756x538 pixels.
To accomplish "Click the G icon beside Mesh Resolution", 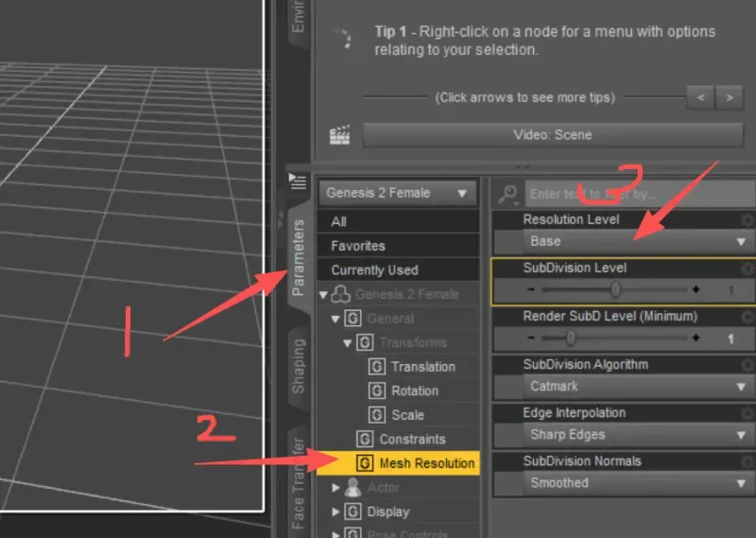I will point(365,463).
